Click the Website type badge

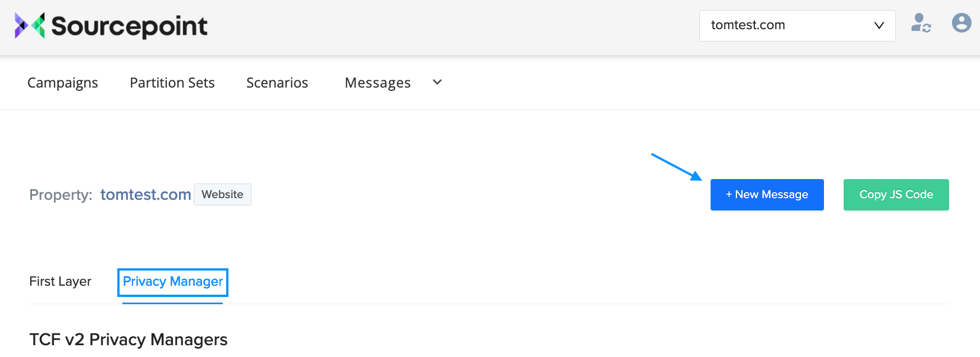coord(222,194)
